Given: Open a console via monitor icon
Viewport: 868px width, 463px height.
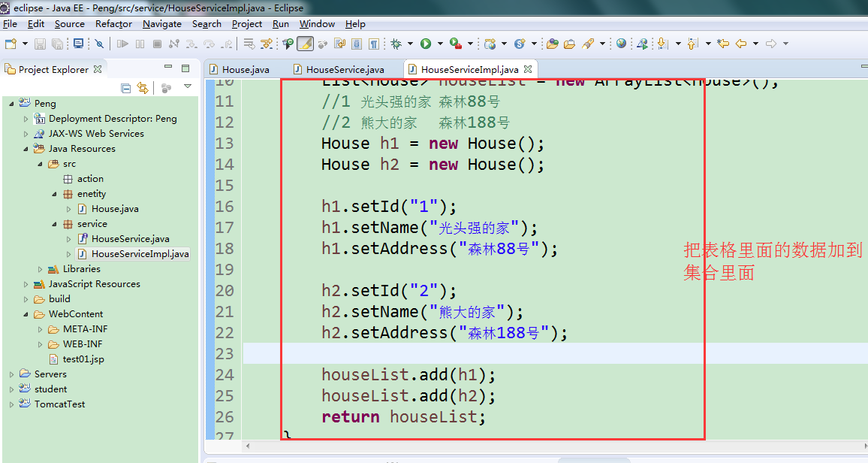Looking at the screenshot, I should pos(78,44).
